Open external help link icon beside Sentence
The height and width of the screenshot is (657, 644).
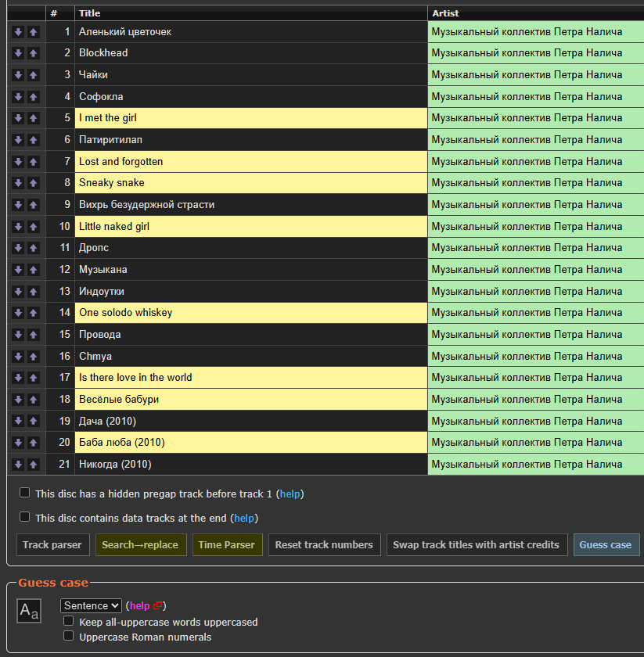point(157,605)
